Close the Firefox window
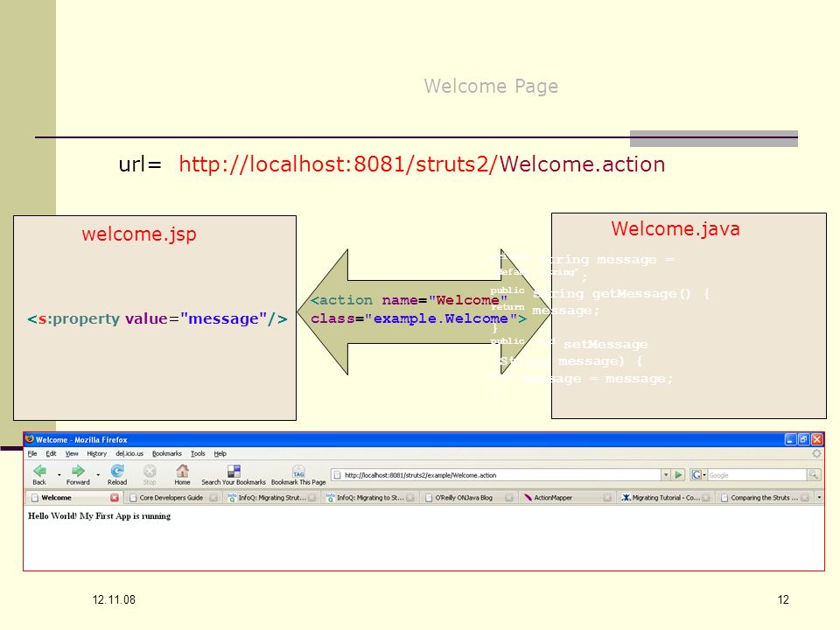 point(817,439)
